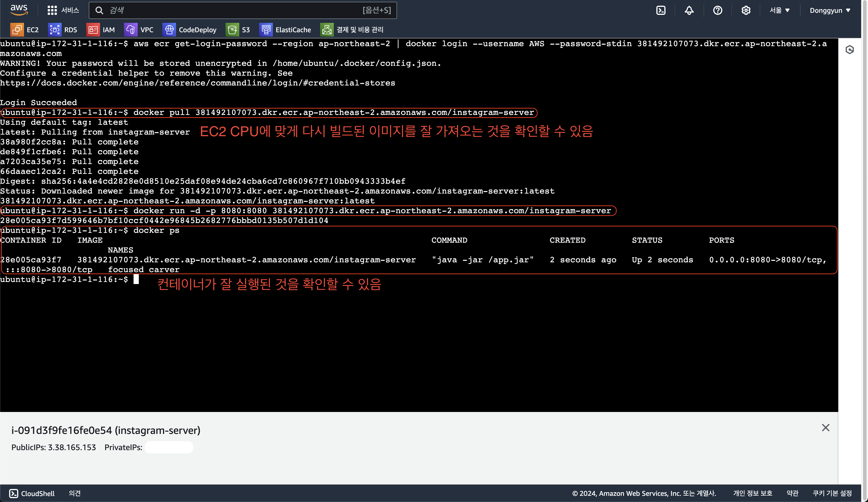Click the CloudShell icon in header
The width and height of the screenshot is (868, 502).
[x=661, y=10]
